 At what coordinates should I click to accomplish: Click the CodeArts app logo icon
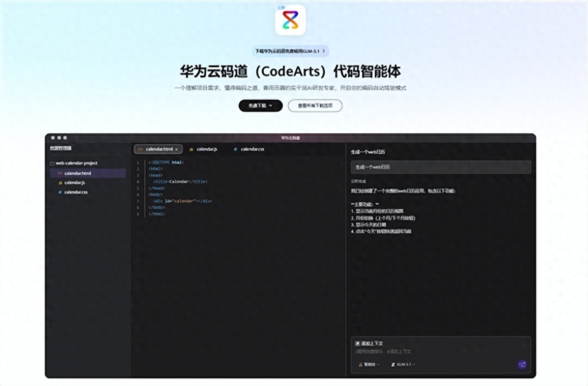tap(290, 20)
